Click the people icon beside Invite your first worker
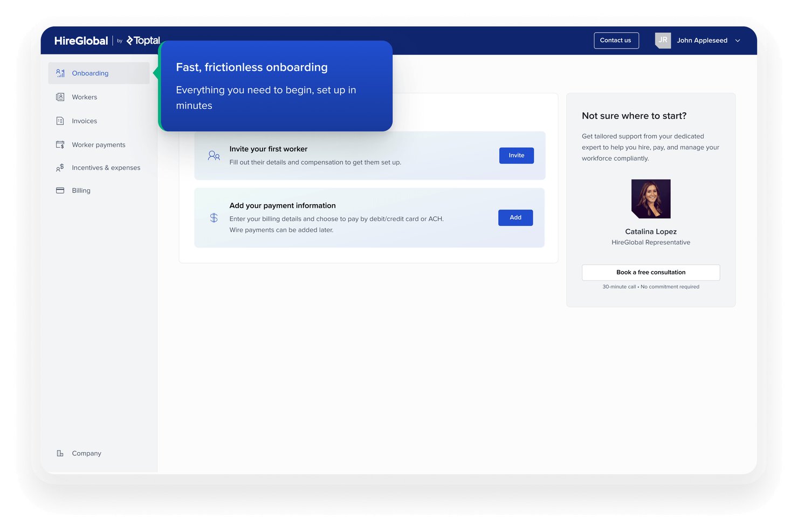The width and height of the screenshot is (798, 532). pyautogui.click(x=214, y=156)
